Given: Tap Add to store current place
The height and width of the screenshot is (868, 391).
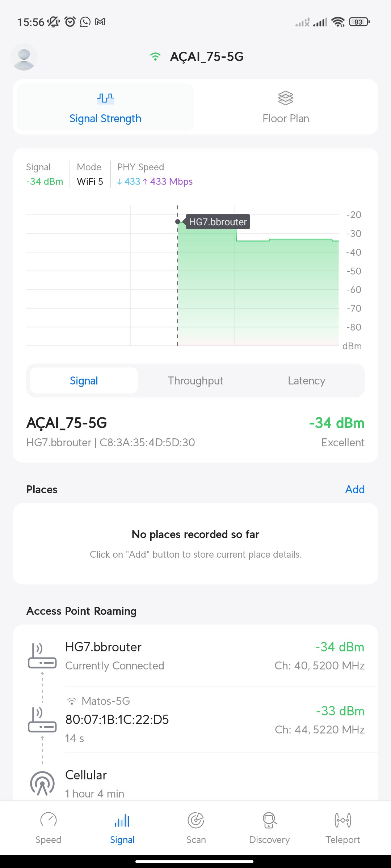Looking at the screenshot, I should coord(354,489).
